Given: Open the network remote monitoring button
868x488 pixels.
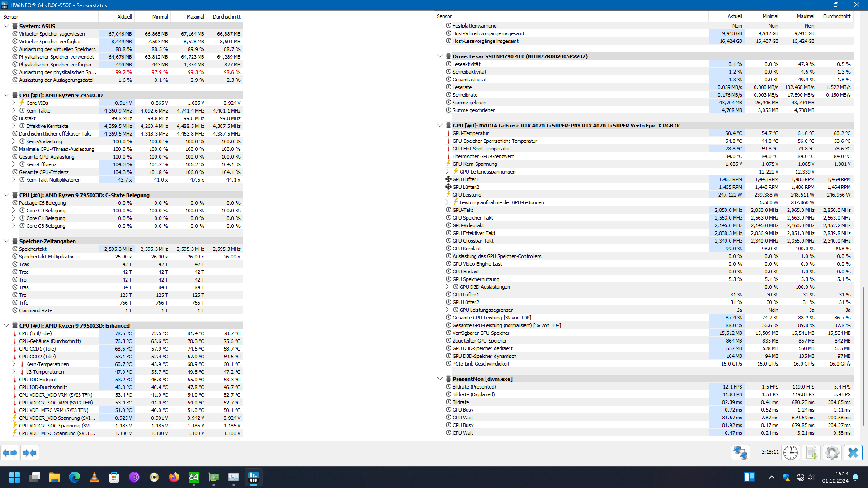Looking at the screenshot, I should 740,453.
